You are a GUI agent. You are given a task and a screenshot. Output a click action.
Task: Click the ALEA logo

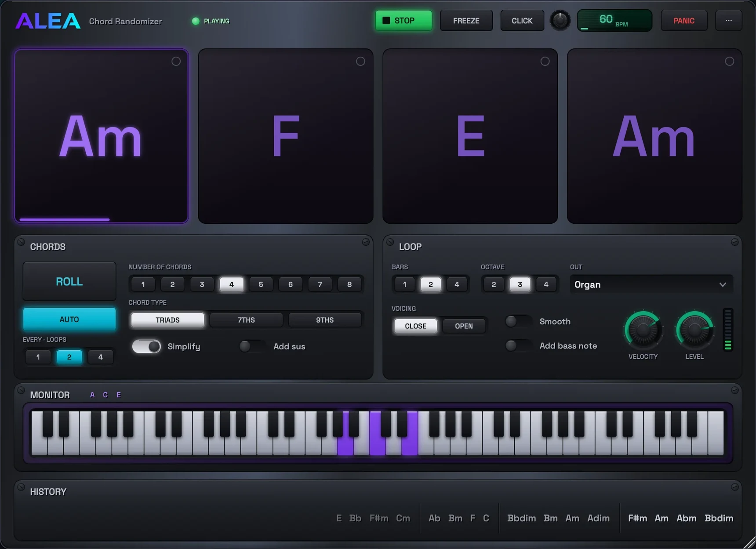tap(48, 21)
